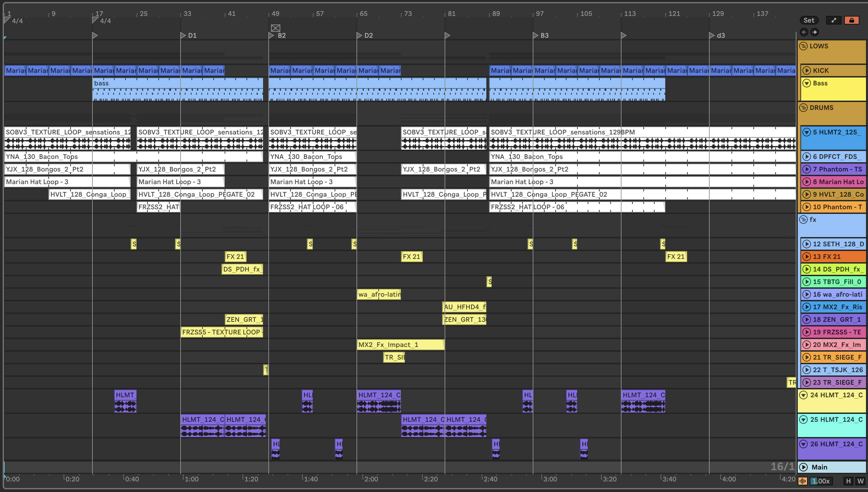
Task: Select the AU_HFHD4_f clip
Action: (464, 307)
